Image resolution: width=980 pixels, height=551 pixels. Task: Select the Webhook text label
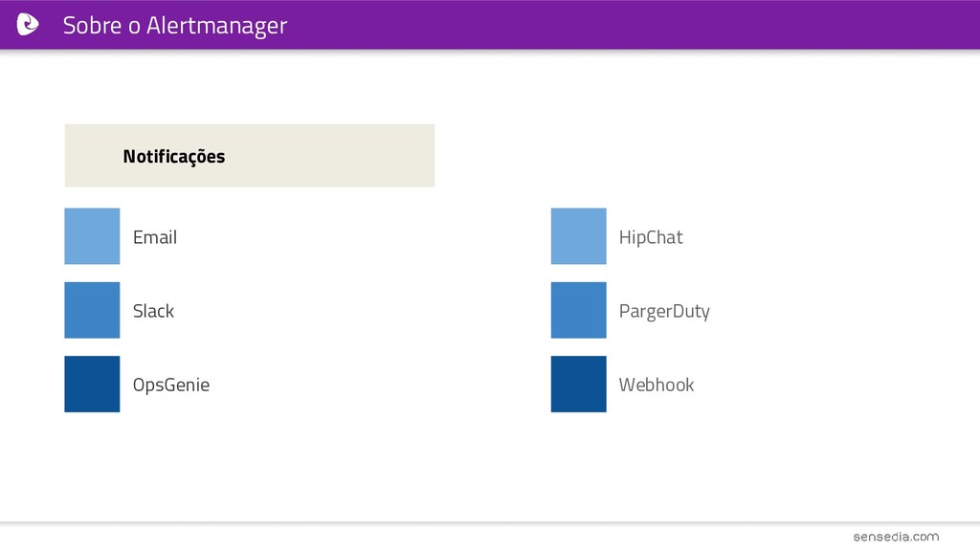657,385
